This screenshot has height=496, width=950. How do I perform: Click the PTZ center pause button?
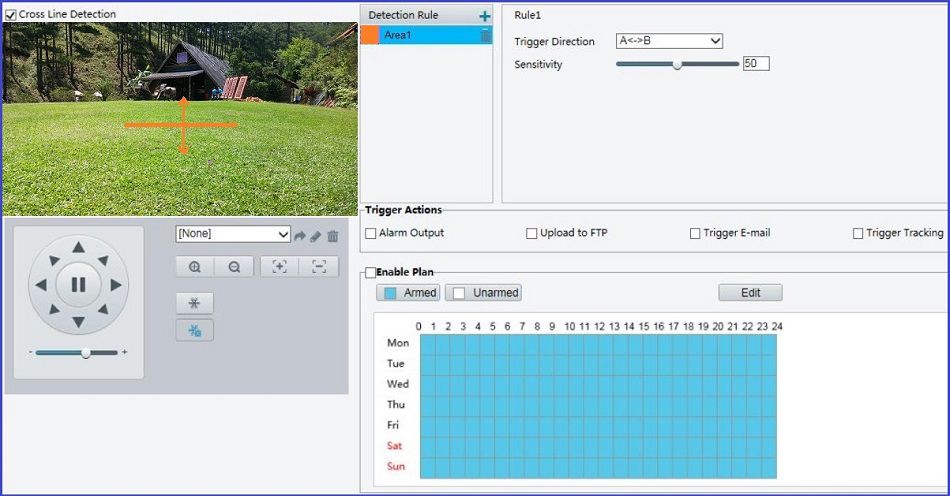(78, 285)
